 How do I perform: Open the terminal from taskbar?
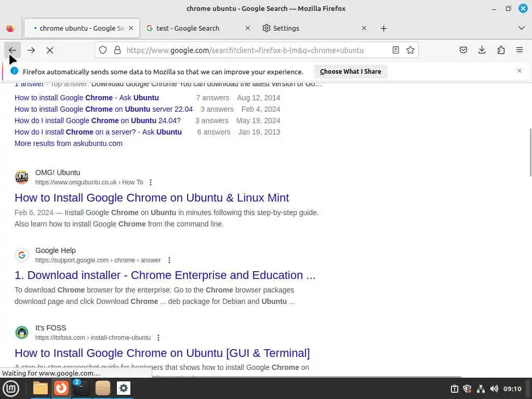pos(82,389)
